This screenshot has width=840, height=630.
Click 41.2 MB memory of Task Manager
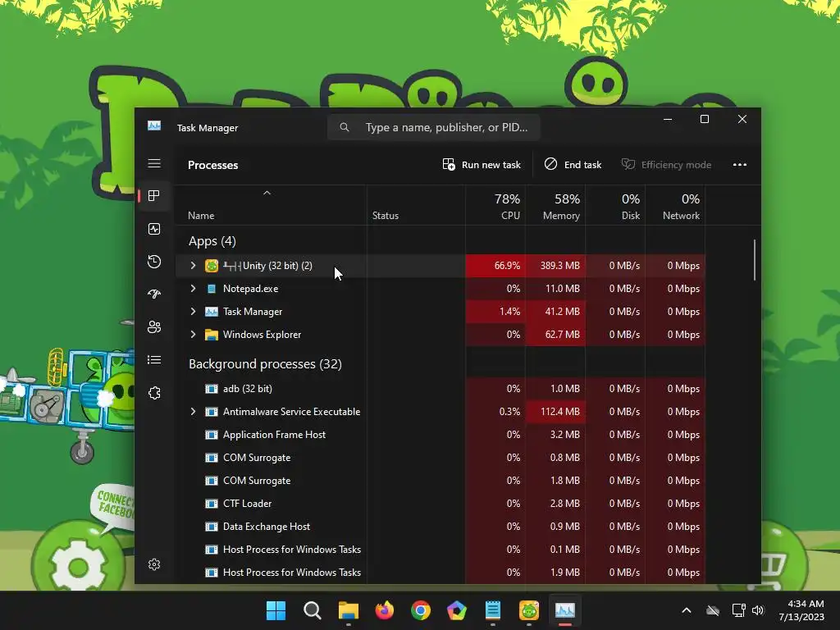click(562, 312)
